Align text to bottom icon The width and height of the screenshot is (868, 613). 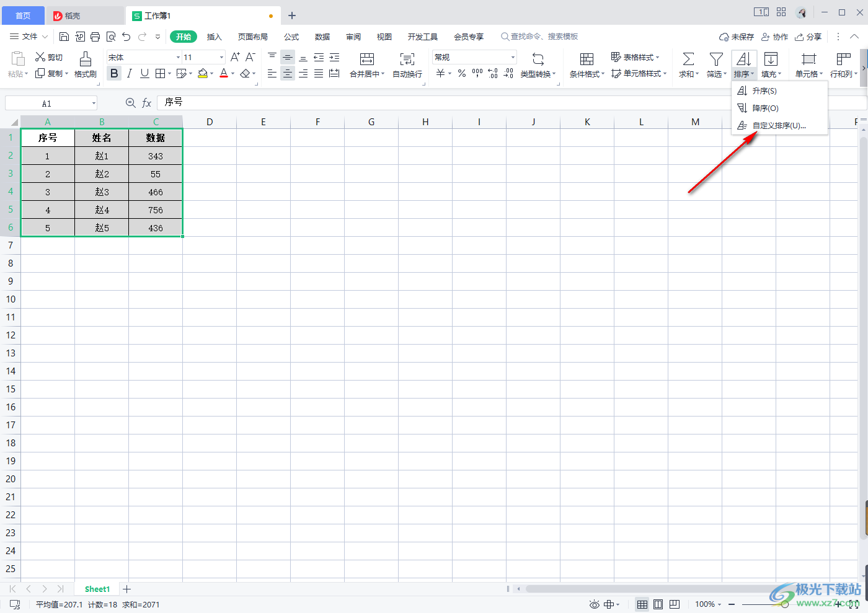tap(303, 57)
